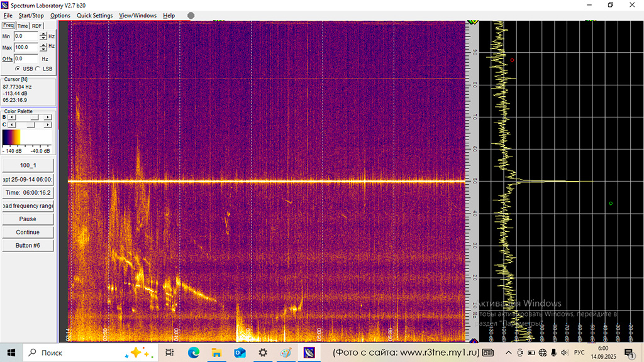Open the Options menu

point(60,15)
